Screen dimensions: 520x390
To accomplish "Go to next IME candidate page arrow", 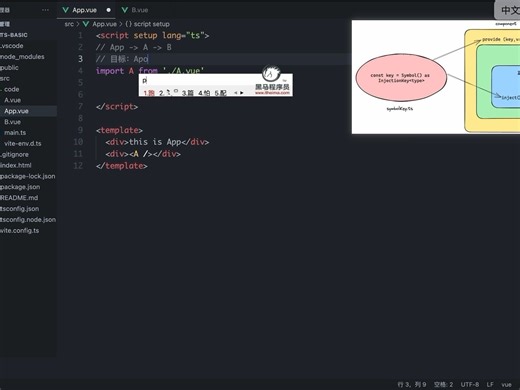I will pyautogui.click(x=242, y=93).
